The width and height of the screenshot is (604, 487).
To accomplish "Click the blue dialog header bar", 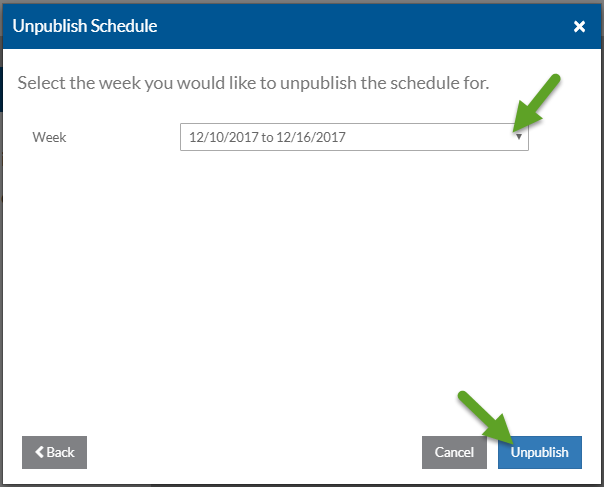I will [350, 26].
